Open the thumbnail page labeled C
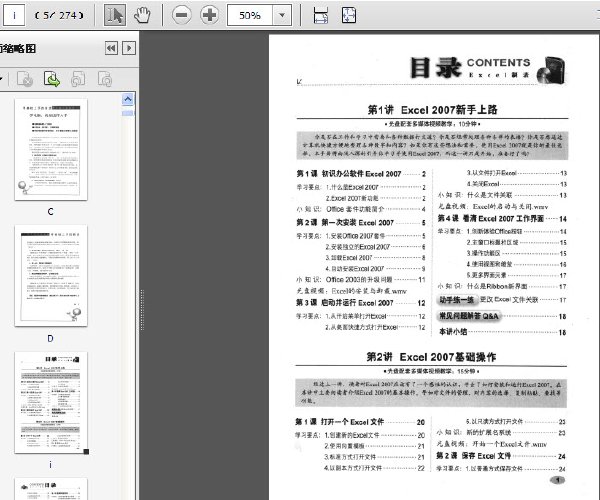Screen dimensions: 600x500 (51, 149)
